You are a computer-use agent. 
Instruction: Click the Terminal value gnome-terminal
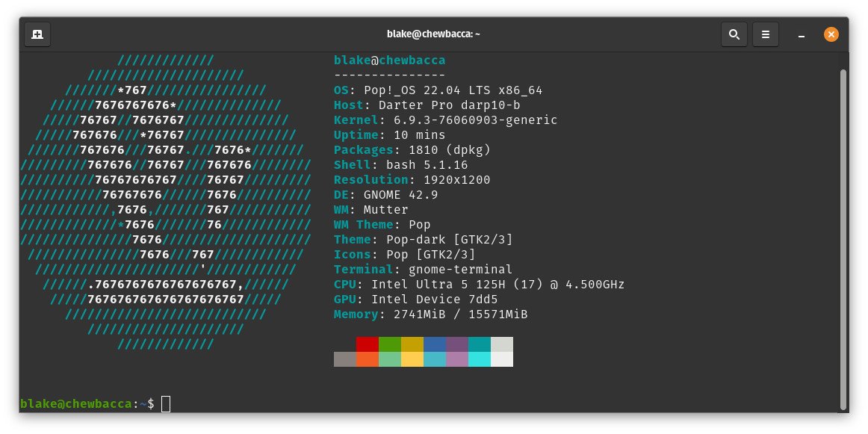[461, 270]
